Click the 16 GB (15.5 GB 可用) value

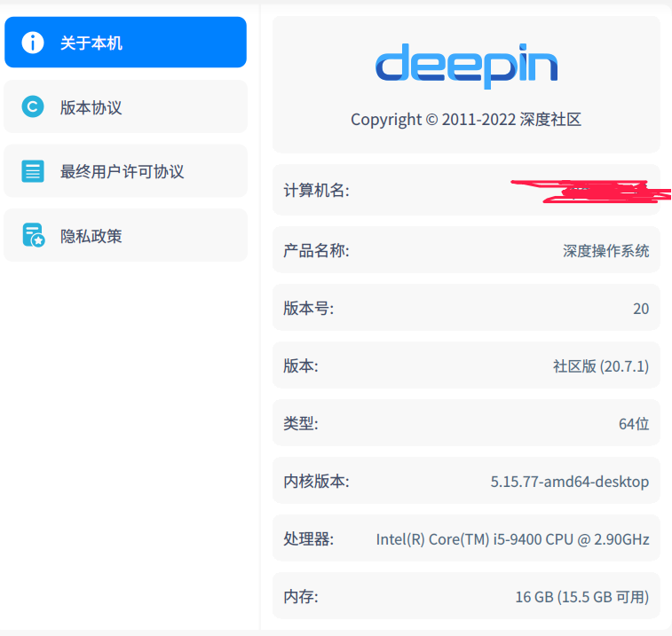(582, 597)
